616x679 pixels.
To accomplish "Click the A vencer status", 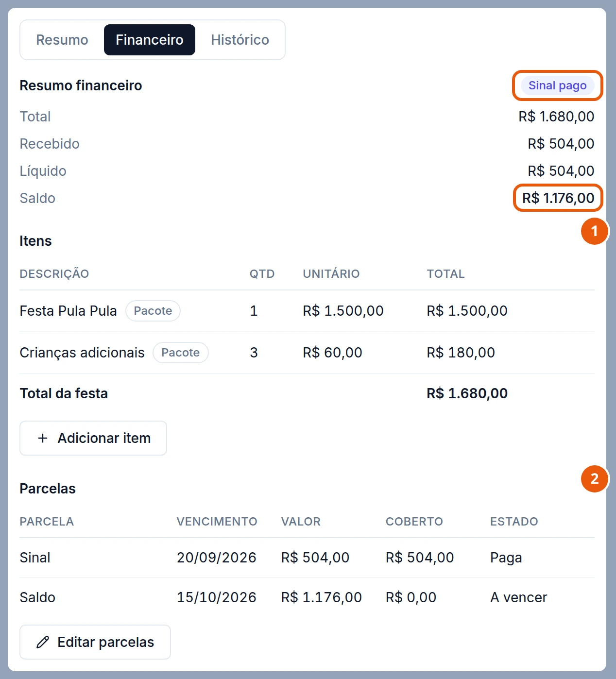I will (519, 597).
